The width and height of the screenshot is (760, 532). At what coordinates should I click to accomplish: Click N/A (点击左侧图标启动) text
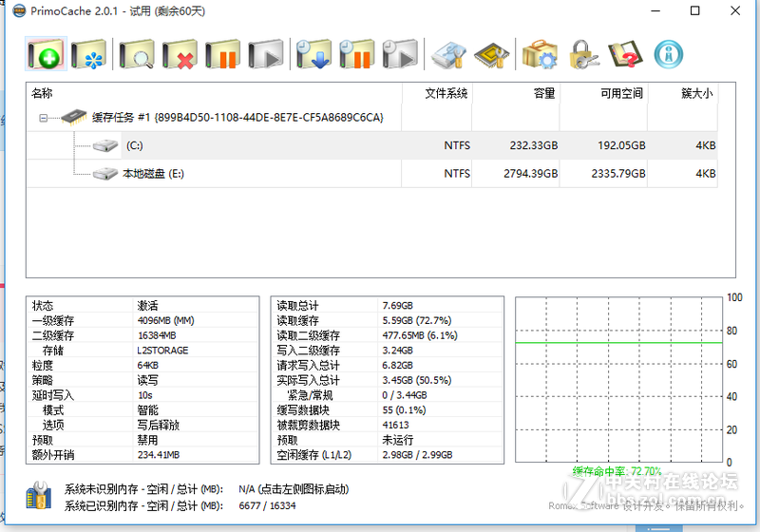(x=294, y=489)
